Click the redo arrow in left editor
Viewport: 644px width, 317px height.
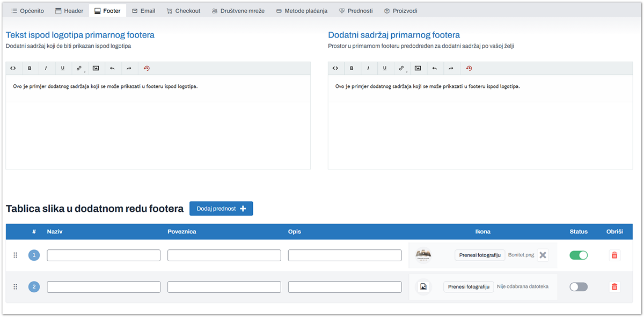129,68
